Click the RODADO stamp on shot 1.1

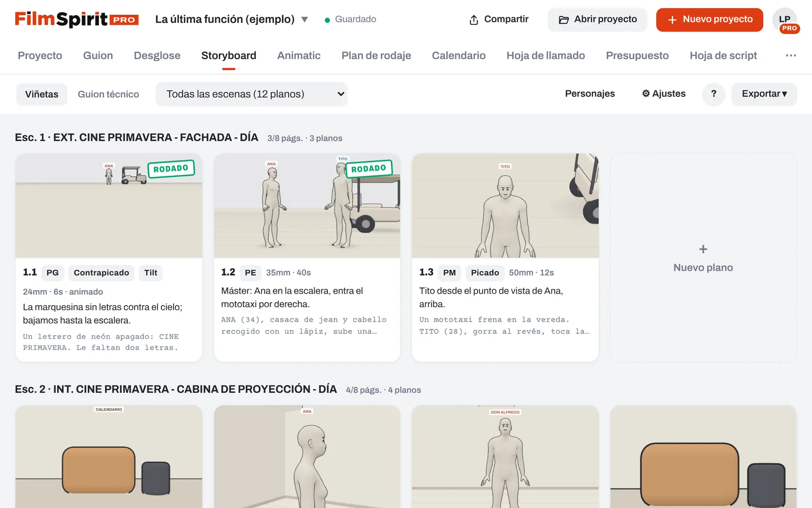(x=171, y=169)
